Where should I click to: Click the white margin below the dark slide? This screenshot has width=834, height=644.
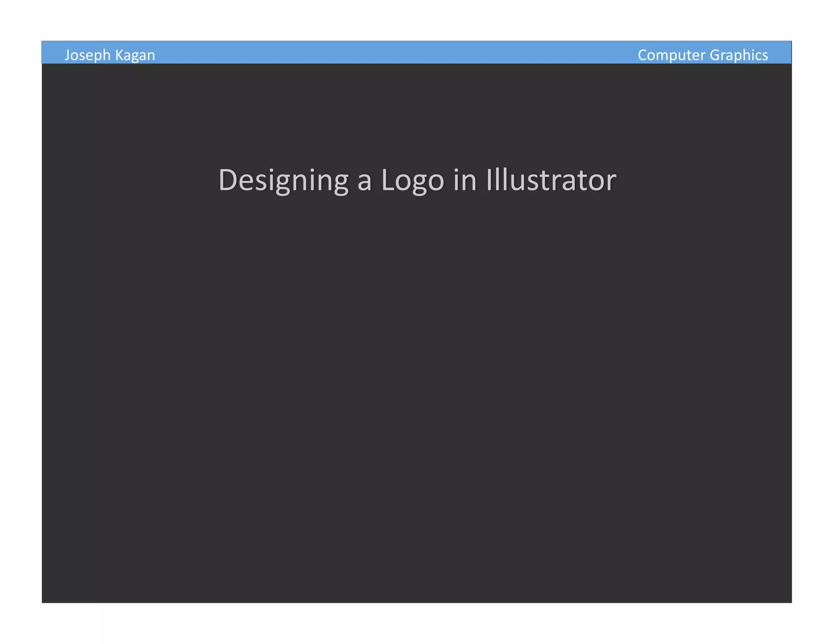417,623
